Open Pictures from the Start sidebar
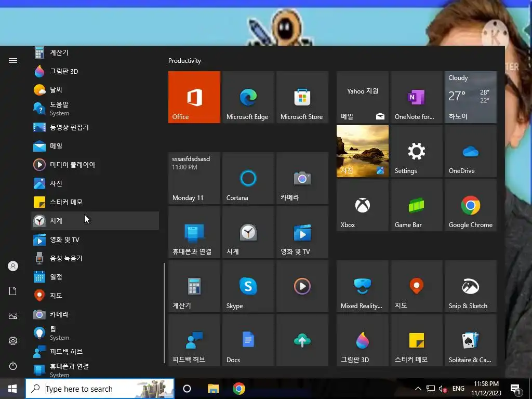Screen dimensions: 532x399 (x=13, y=316)
